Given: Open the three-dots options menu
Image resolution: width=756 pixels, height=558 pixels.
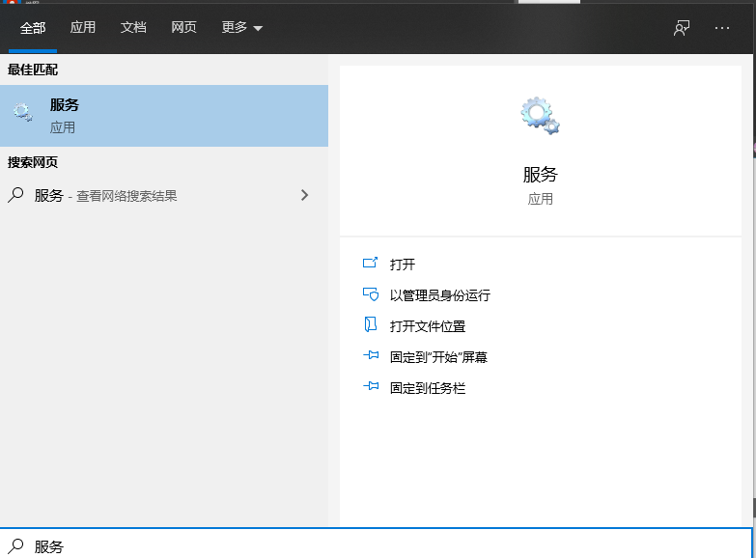Looking at the screenshot, I should click(x=722, y=28).
